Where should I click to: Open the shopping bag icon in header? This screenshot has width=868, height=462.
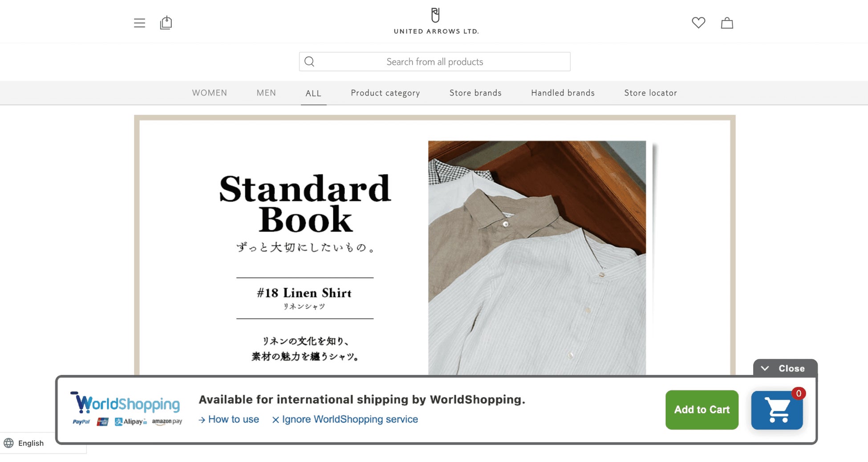(727, 23)
